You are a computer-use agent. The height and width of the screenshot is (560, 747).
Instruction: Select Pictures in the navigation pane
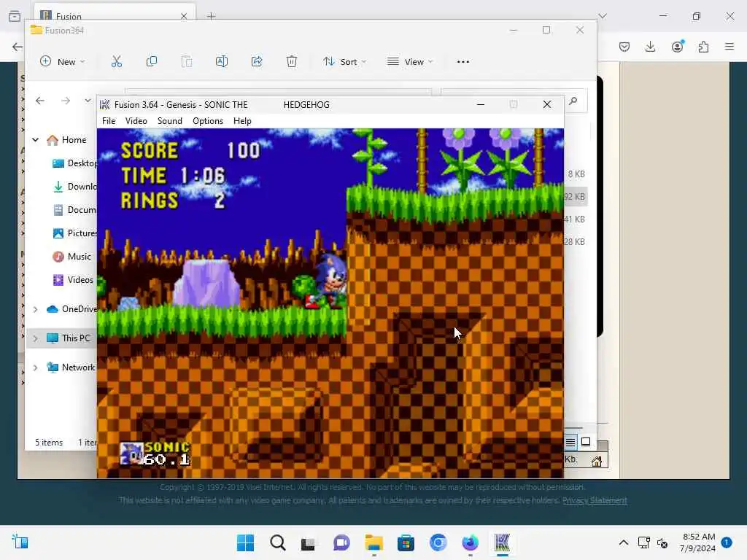74,233
